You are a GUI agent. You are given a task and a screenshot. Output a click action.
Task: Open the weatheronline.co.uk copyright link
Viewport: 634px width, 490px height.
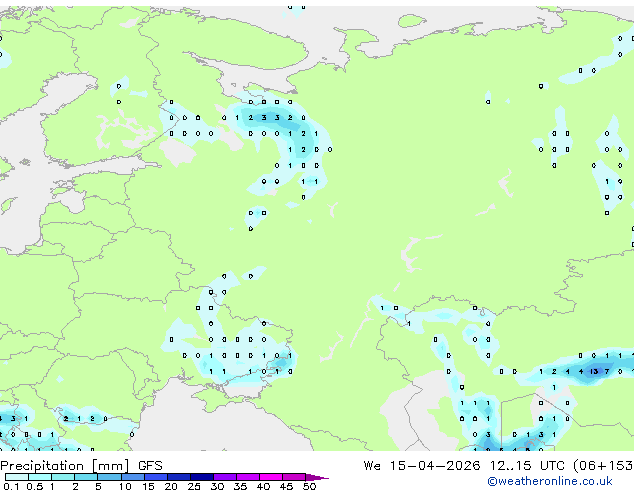click(550, 481)
